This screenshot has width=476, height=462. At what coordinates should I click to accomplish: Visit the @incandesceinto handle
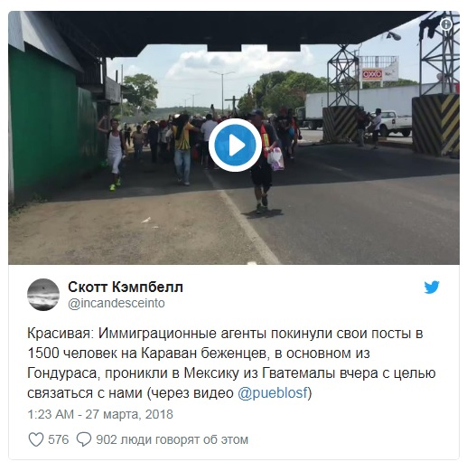[x=117, y=303]
